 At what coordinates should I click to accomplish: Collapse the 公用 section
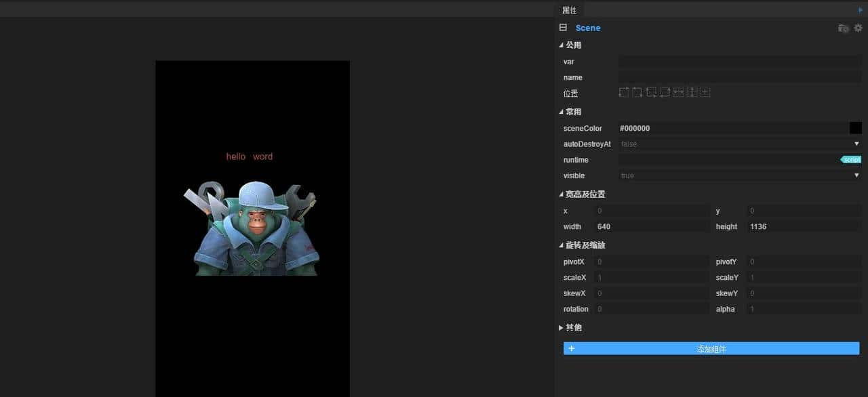572,45
